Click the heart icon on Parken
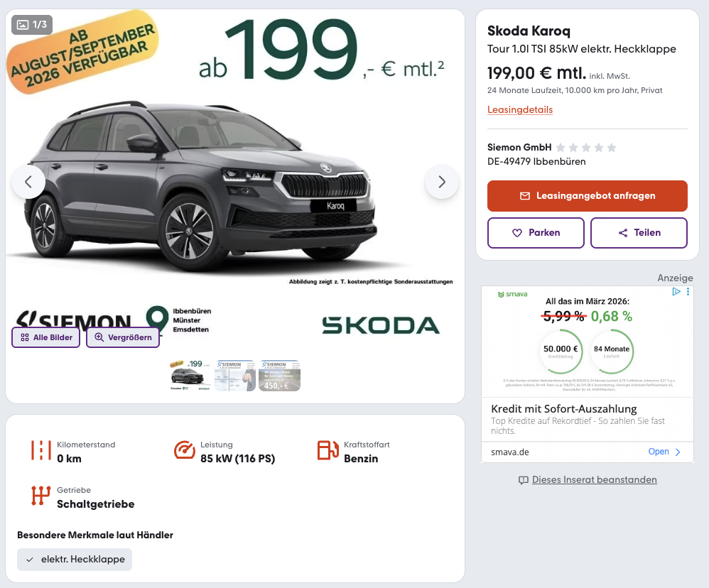The height and width of the screenshot is (588, 709). [516, 233]
